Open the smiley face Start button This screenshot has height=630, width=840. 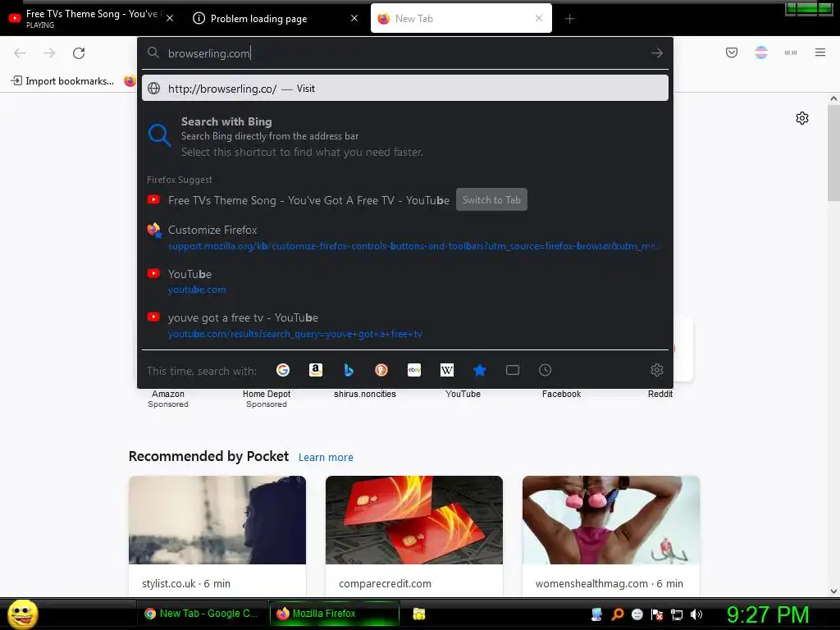(22, 614)
